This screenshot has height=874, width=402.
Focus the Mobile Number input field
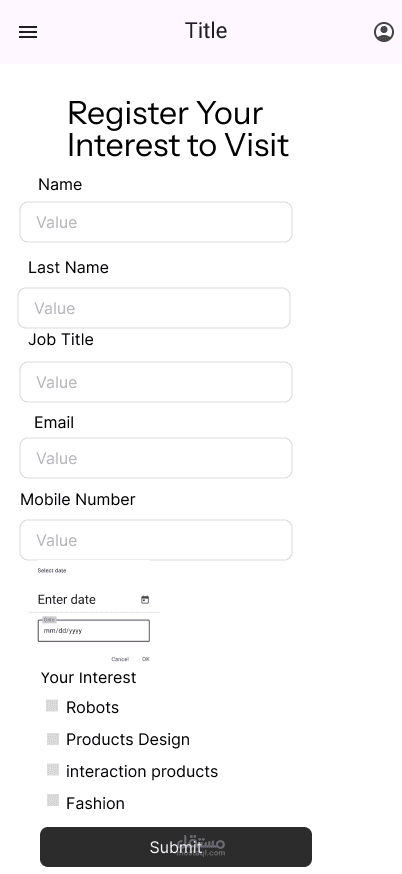pyautogui.click(x=156, y=540)
